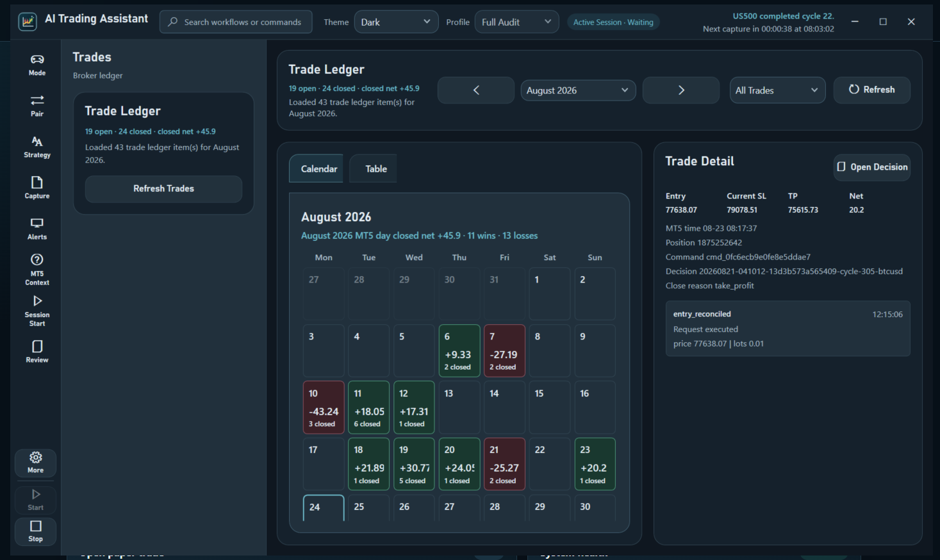Click the US500 completed cycle 22 status
940x560 pixels.
pos(783,16)
